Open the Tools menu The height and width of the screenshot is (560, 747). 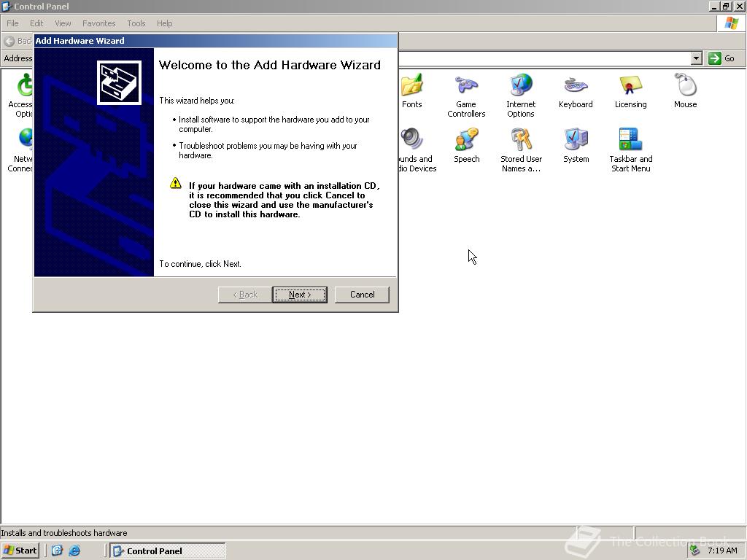(x=136, y=23)
